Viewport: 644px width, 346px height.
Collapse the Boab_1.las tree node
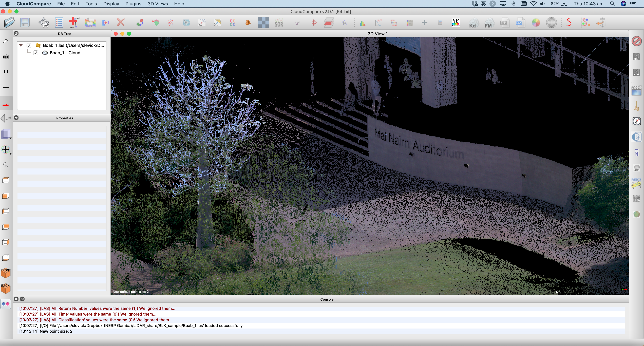(x=21, y=45)
